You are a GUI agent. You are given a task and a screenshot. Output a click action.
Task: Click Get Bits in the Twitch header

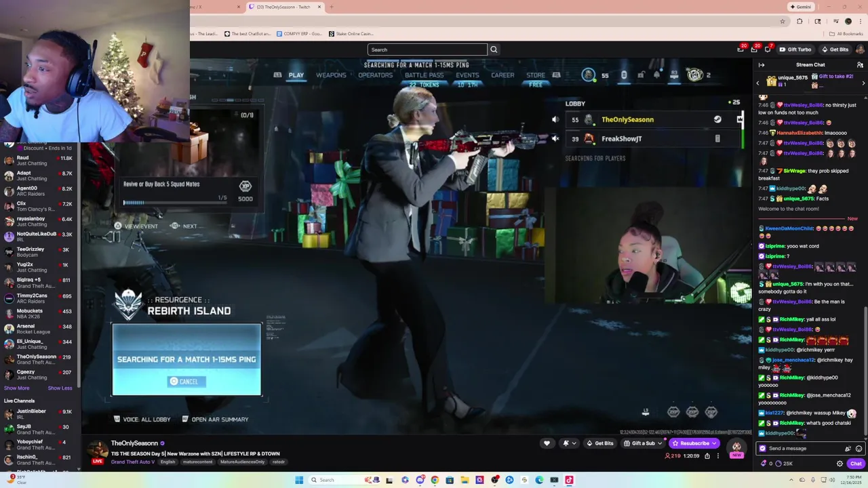835,49
